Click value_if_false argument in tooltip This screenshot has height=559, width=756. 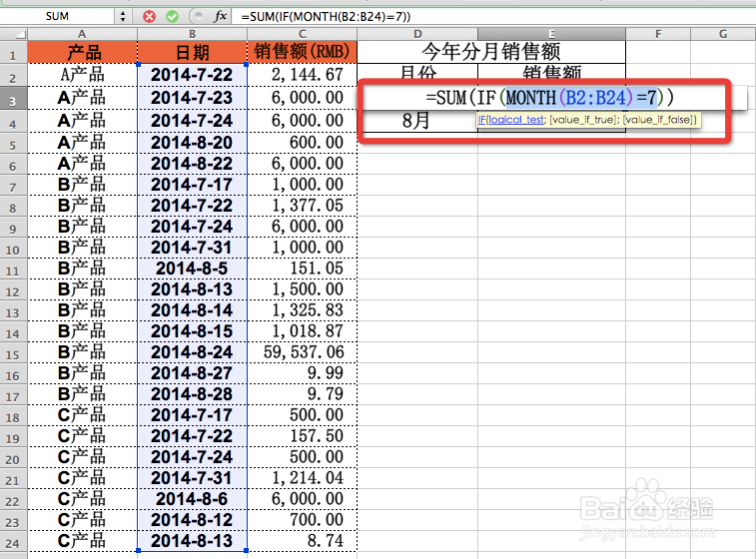tap(658, 120)
